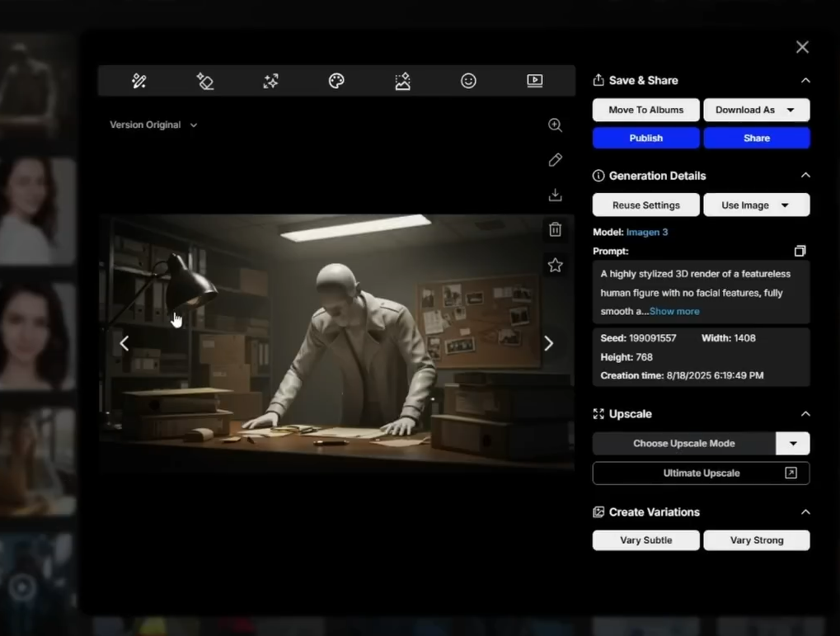Screen dimensions: 840x636
Task: Open the Version Original dropdown
Action: [153, 125]
